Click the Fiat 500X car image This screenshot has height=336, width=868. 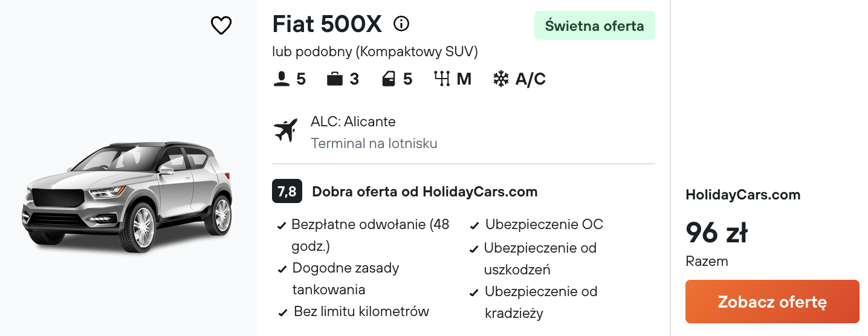pos(128,196)
